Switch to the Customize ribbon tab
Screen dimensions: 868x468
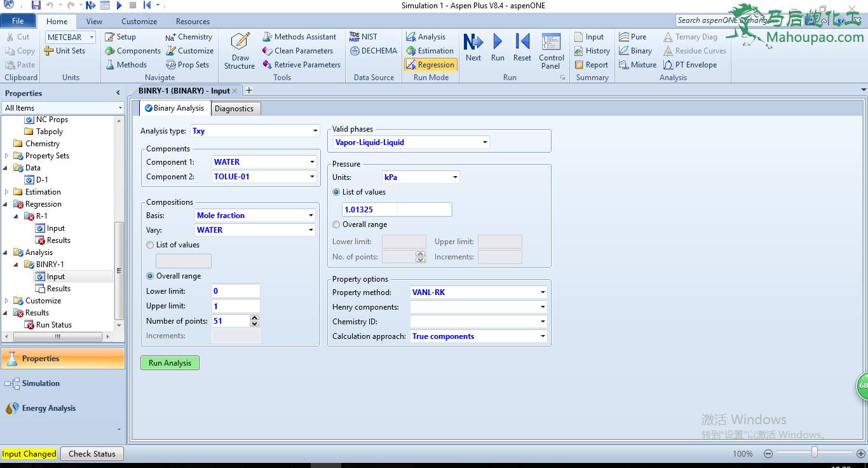point(139,22)
